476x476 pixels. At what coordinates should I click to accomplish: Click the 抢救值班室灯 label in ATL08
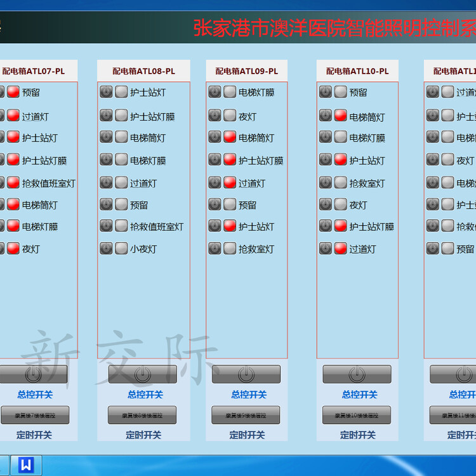tap(157, 227)
